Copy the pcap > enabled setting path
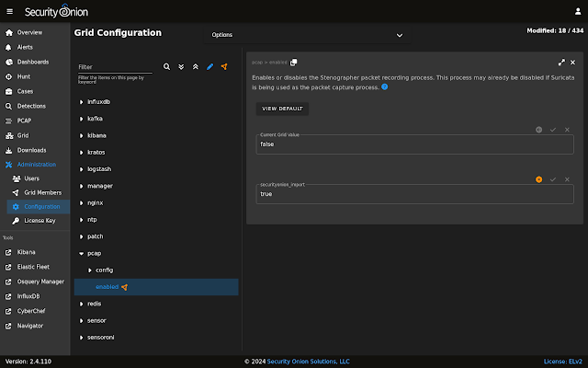588x368 pixels. tap(294, 63)
